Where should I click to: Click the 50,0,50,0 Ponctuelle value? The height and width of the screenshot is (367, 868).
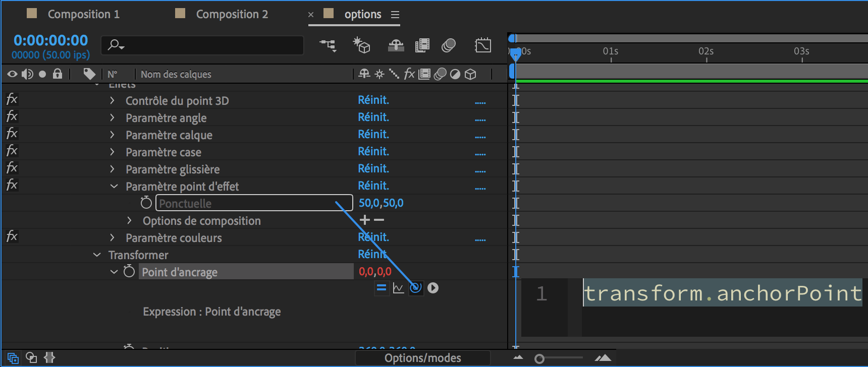pos(381,203)
